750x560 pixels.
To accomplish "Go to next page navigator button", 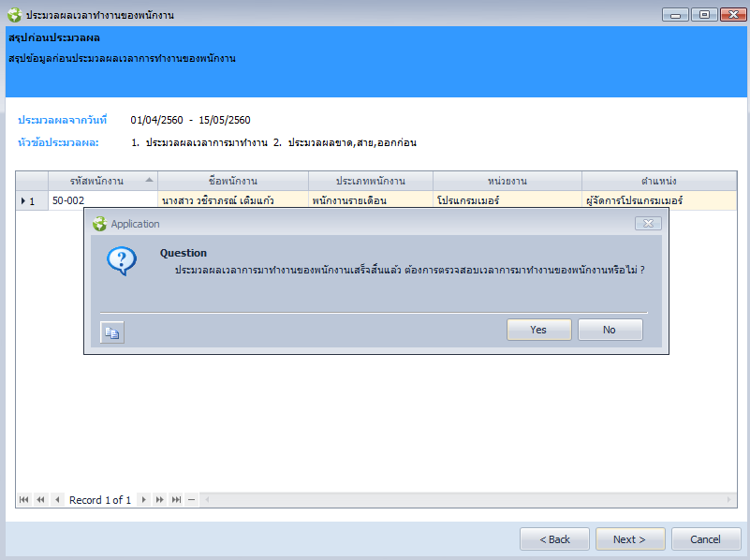I will (160, 500).
